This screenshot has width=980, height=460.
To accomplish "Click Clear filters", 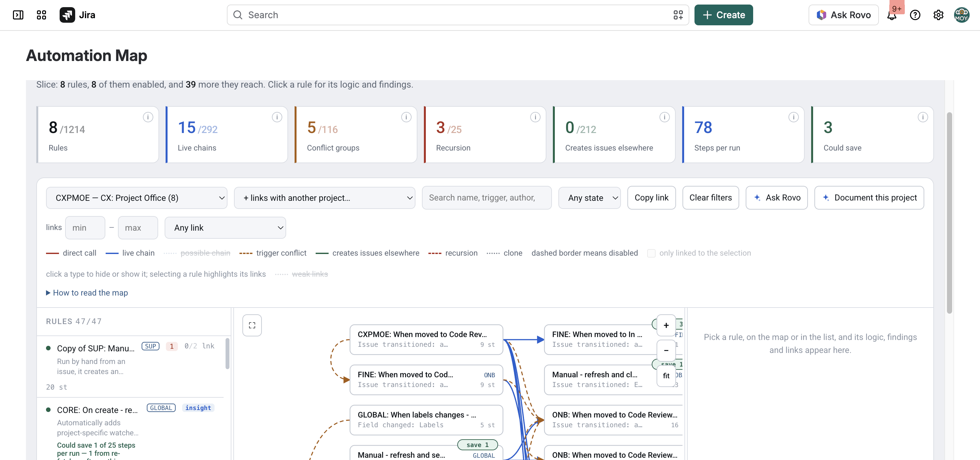I will (711, 198).
